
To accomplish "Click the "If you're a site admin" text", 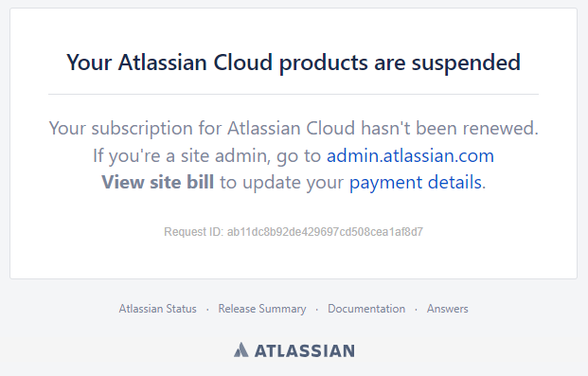I will tap(182, 156).
